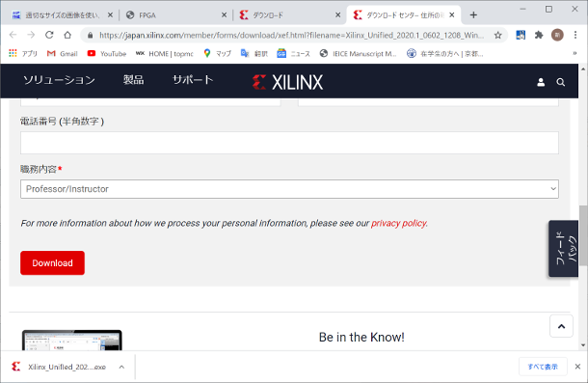Click すべて表示 to show all downloads

tap(543, 367)
